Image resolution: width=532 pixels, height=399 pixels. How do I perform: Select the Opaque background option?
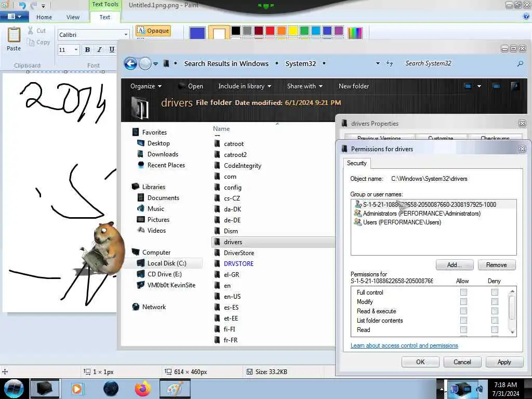tap(153, 31)
